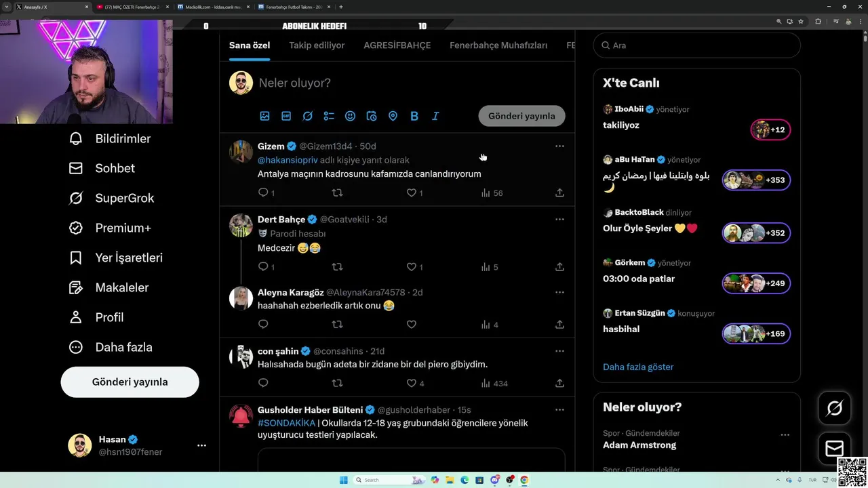This screenshot has width=868, height=488.
Task: Like con şahin's post
Action: [412, 384]
